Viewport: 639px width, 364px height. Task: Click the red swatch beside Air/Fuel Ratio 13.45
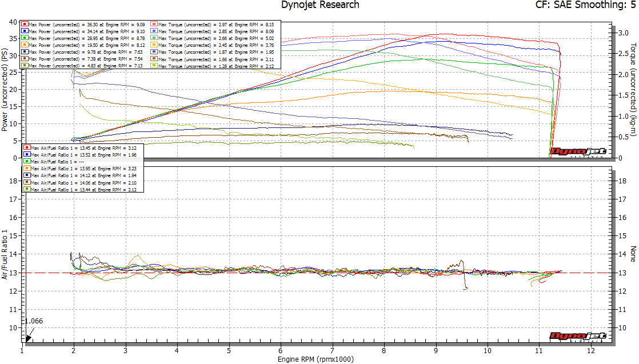point(27,148)
